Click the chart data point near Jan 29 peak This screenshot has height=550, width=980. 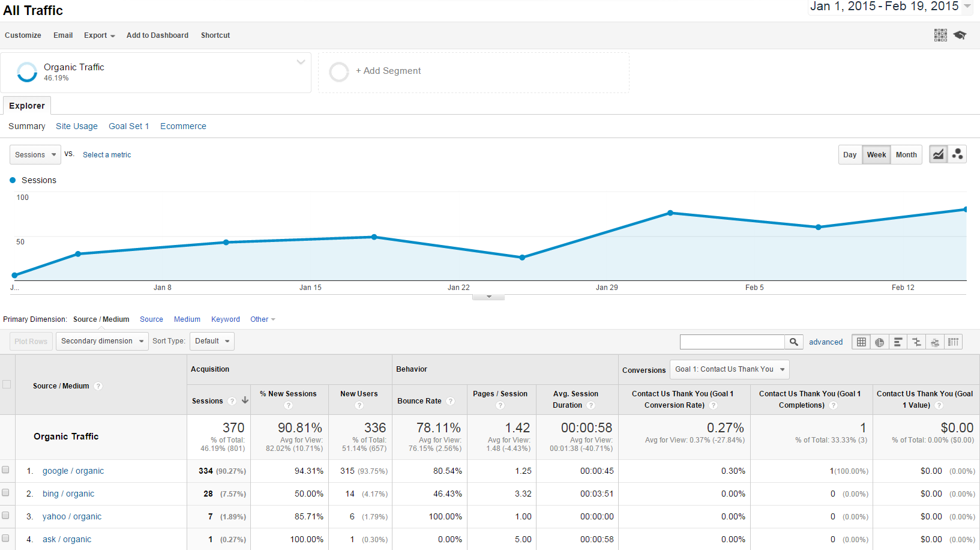point(670,213)
